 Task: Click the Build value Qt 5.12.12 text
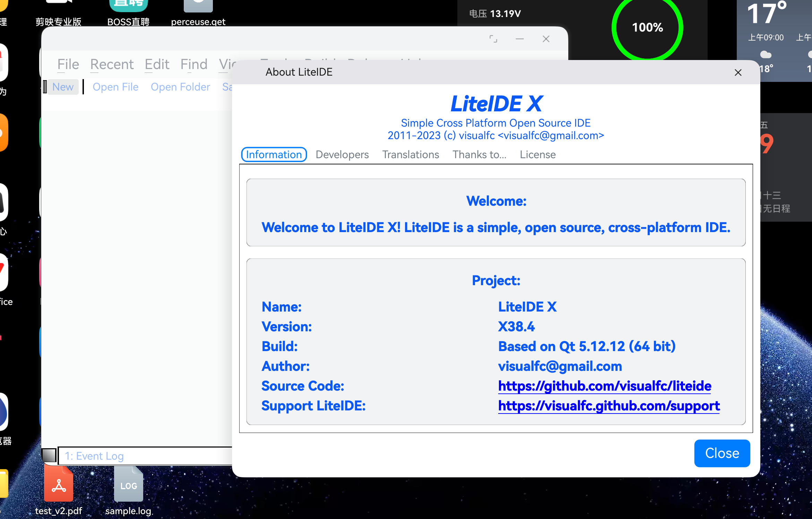pyautogui.click(x=587, y=347)
